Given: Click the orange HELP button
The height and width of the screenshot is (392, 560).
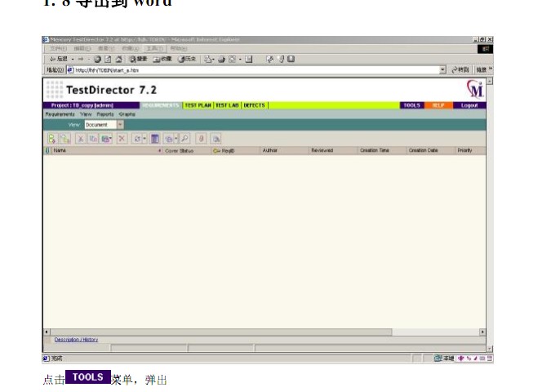Looking at the screenshot, I should click(x=438, y=105).
